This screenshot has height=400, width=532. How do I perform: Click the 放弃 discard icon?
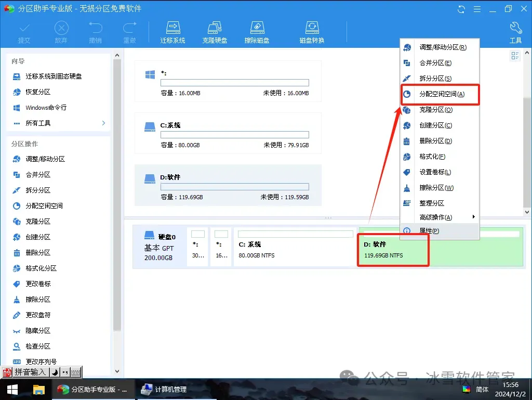(61, 33)
